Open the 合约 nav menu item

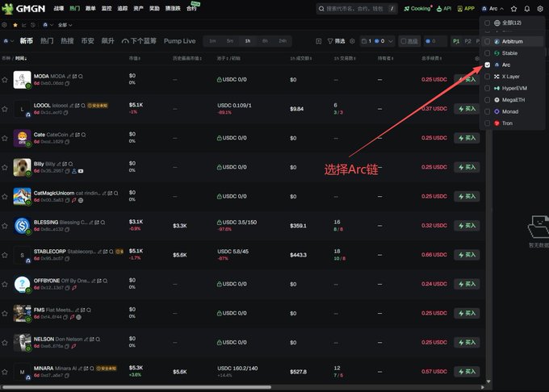point(191,8)
